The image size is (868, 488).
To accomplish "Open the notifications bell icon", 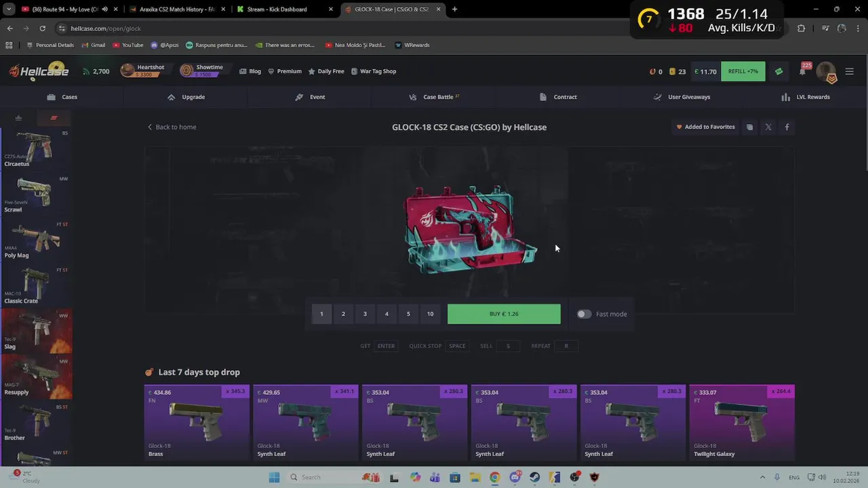I will pyautogui.click(x=803, y=71).
